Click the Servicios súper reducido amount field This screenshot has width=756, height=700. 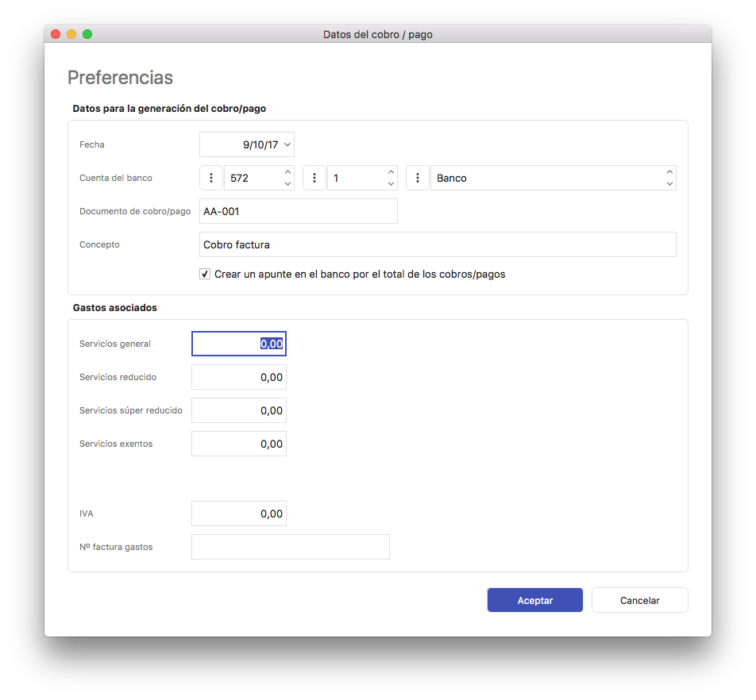pos(238,410)
